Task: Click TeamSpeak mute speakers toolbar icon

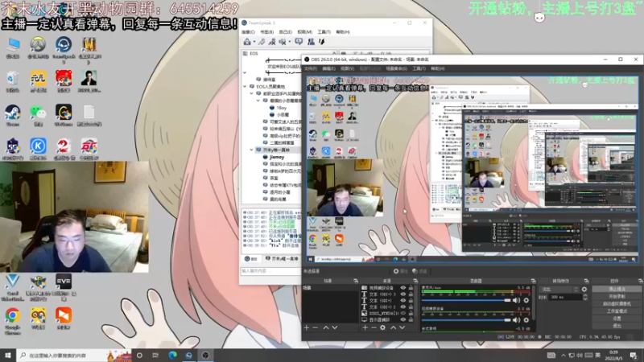Action: point(283,42)
